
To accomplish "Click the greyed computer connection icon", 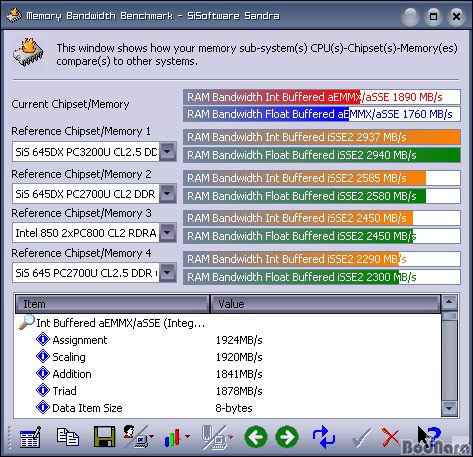I will [x=214, y=437].
